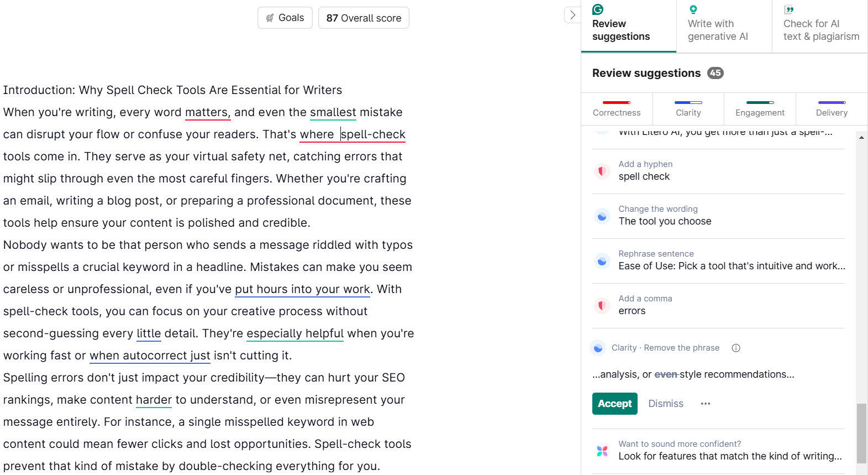Collapse the sidebar with the chevron arrow
868x475 pixels.
[572, 15]
